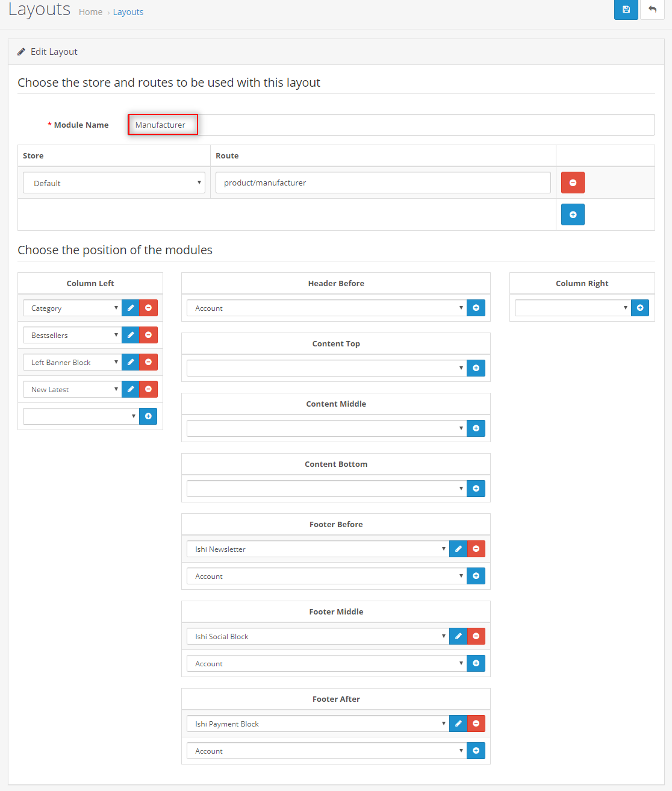The width and height of the screenshot is (672, 791).
Task: Click the Route field containing product/manufacturer
Action: click(x=382, y=183)
